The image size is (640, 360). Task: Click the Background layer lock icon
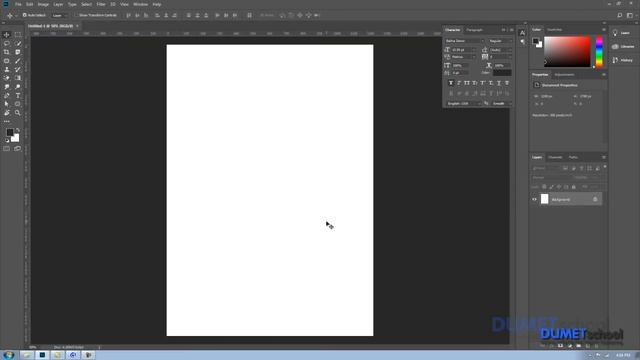coord(595,199)
